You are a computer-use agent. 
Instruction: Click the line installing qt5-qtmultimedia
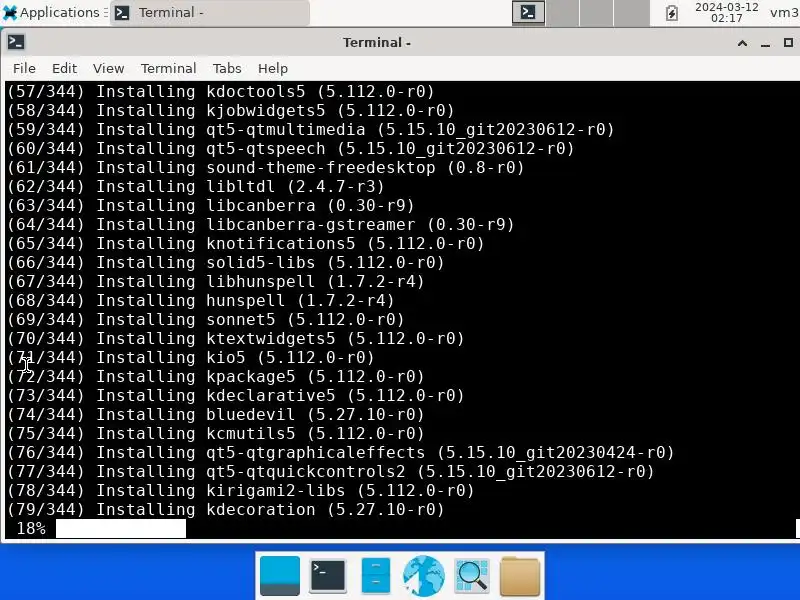click(x=310, y=129)
